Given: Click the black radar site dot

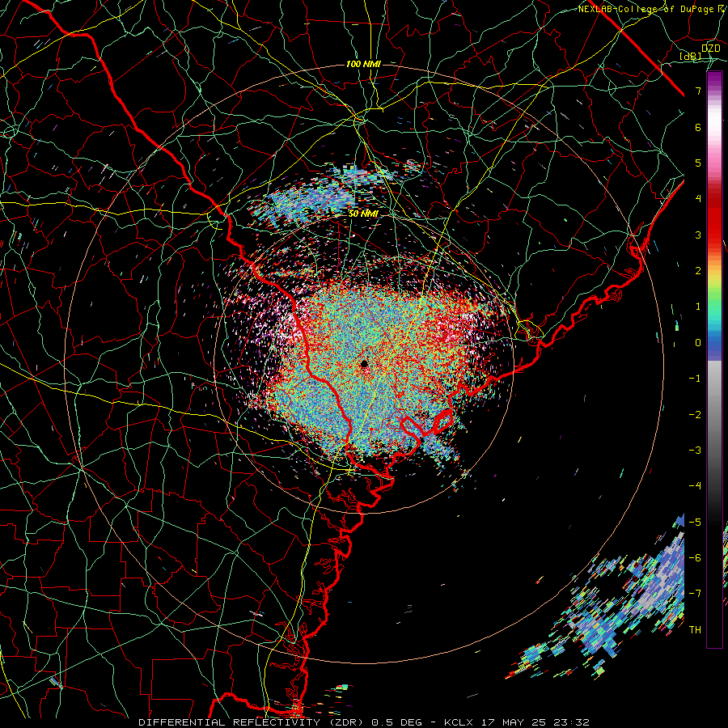Looking at the screenshot, I should coord(365,363).
